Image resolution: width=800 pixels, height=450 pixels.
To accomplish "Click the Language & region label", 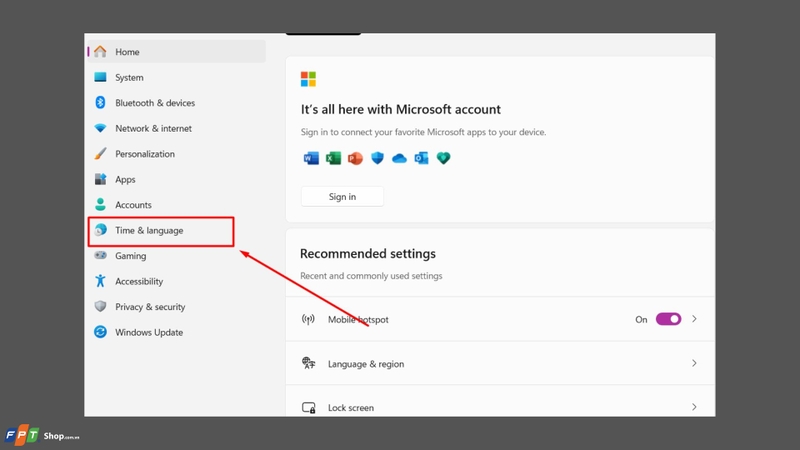I will click(366, 364).
